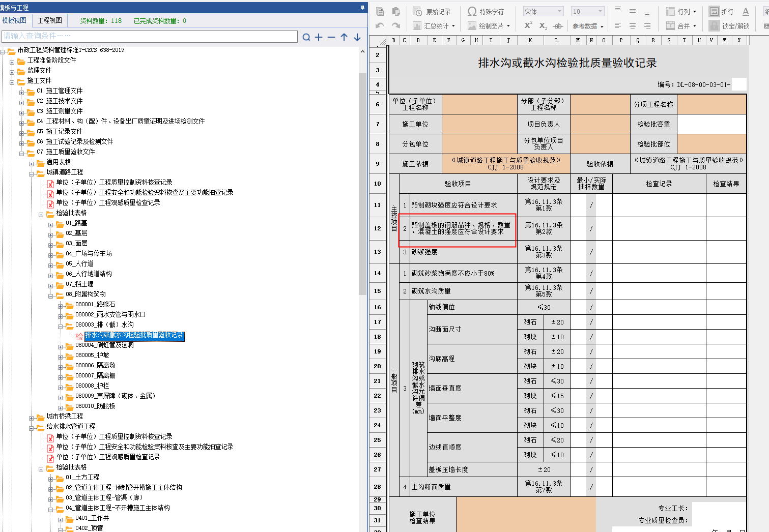769x532 pixels.
Task: Select the 080009_声屏障 tree folder
Action: (x=115, y=396)
